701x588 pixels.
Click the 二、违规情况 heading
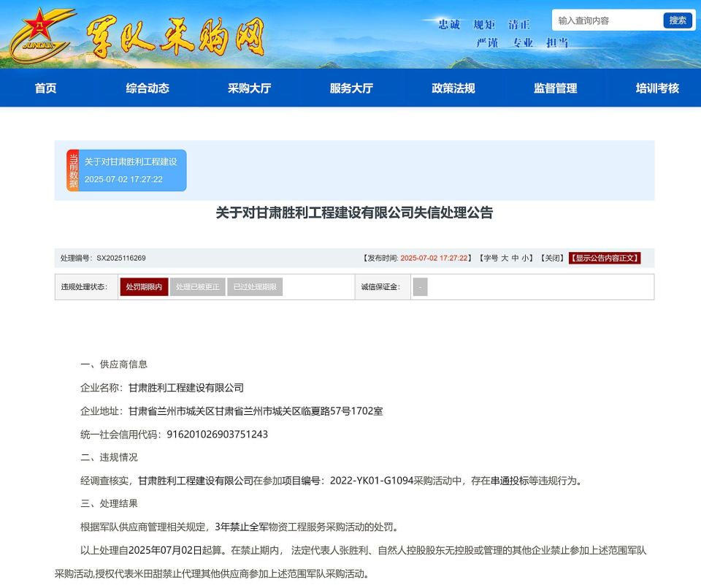pos(109,457)
